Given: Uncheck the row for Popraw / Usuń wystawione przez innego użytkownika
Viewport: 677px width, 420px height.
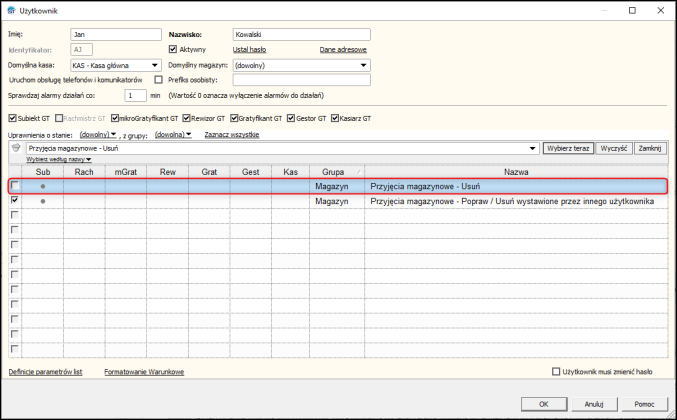Looking at the screenshot, I should point(15,200).
